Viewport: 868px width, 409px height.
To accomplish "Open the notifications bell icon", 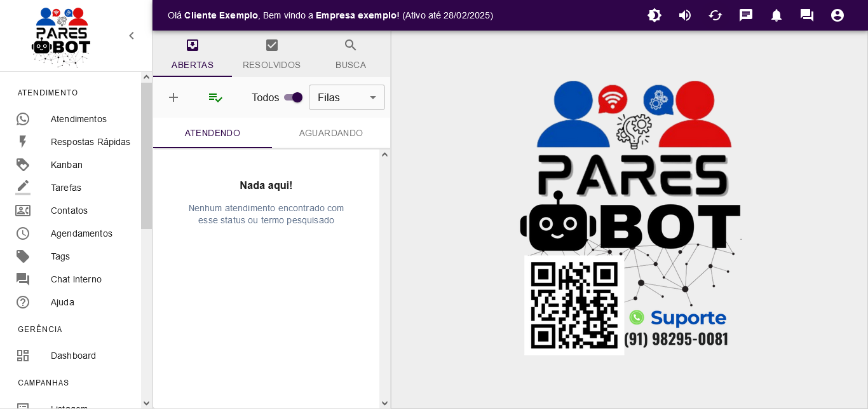I will [x=776, y=15].
